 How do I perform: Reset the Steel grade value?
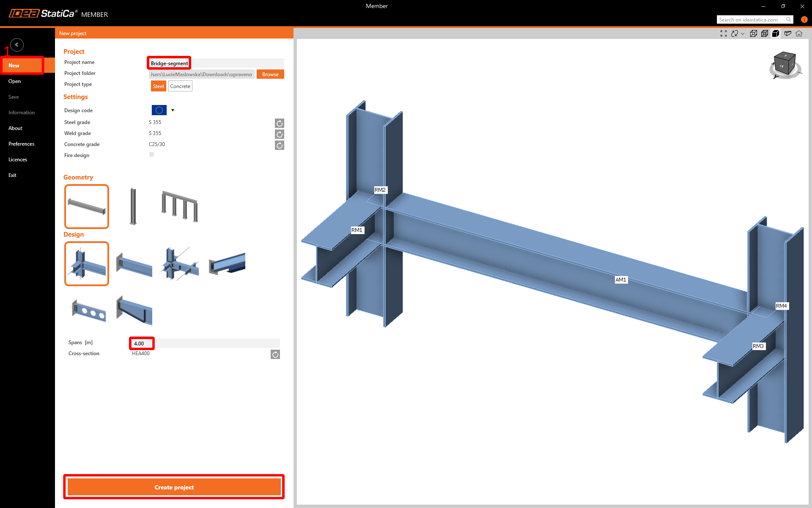point(279,123)
